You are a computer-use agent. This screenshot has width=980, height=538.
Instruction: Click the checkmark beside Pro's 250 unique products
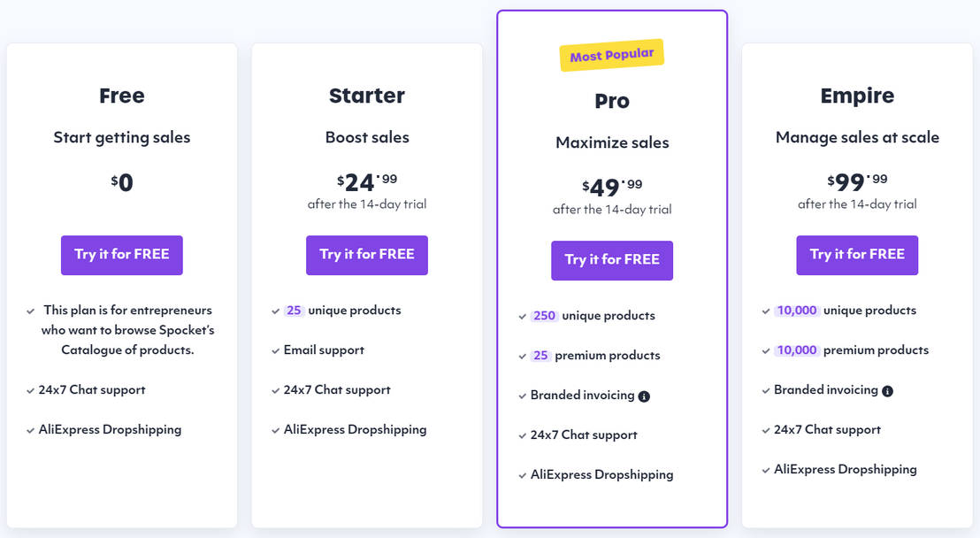pos(523,317)
